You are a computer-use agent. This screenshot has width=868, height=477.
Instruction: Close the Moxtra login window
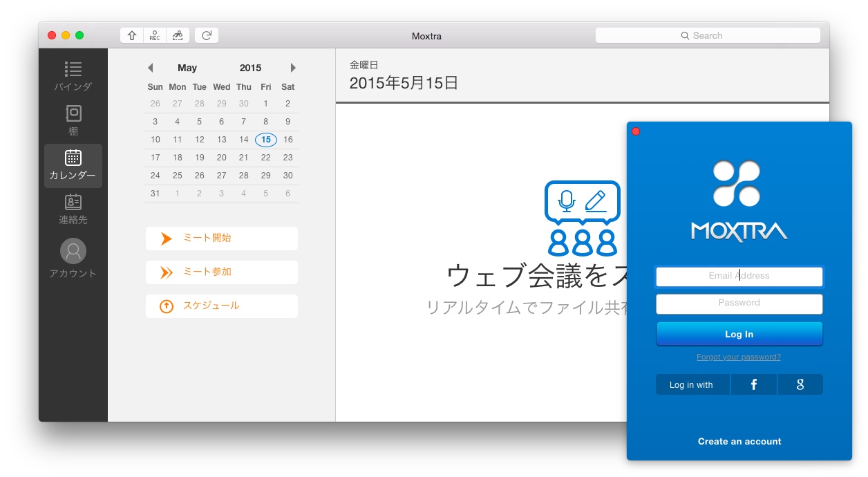636,131
